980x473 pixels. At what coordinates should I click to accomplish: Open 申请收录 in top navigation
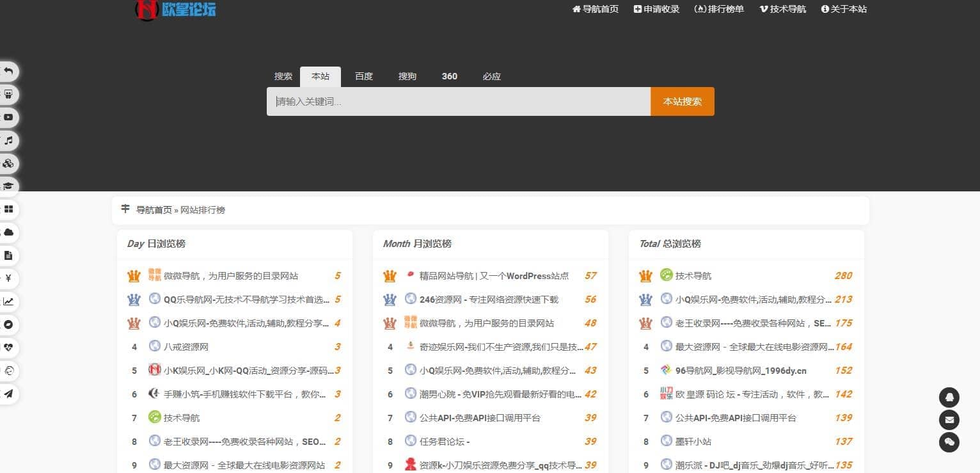(x=656, y=9)
